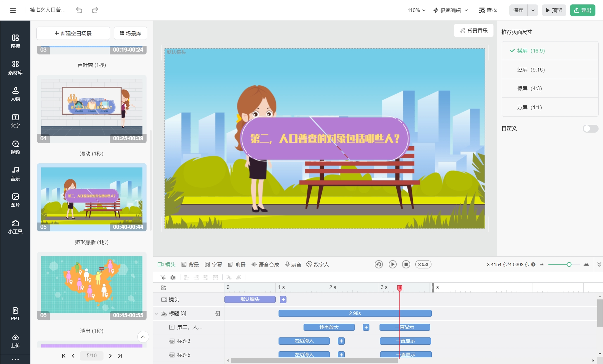This screenshot has width=603, height=364.
Task: Switch to the 背景 background tab
Action: [190, 264]
